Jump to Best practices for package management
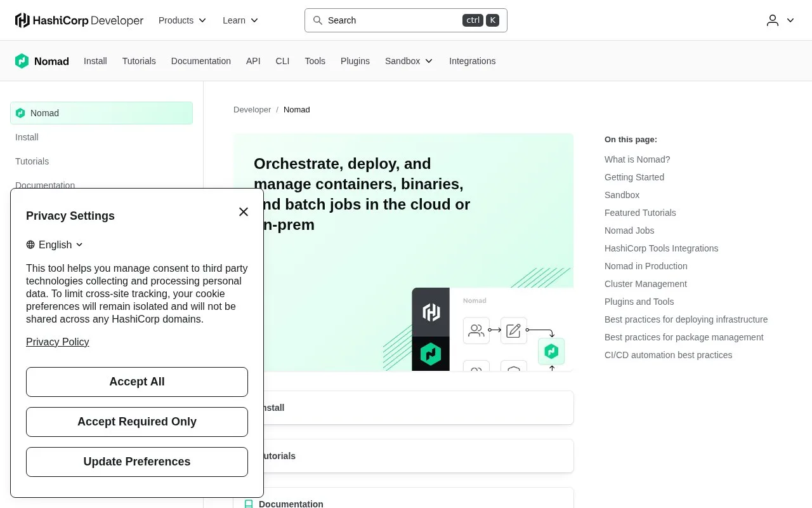The image size is (812, 508). (x=684, y=337)
